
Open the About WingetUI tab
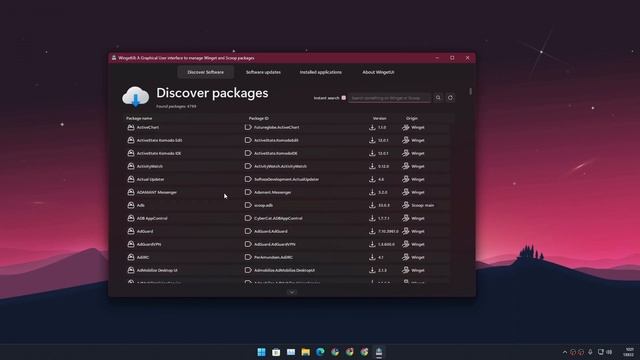click(378, 72)
